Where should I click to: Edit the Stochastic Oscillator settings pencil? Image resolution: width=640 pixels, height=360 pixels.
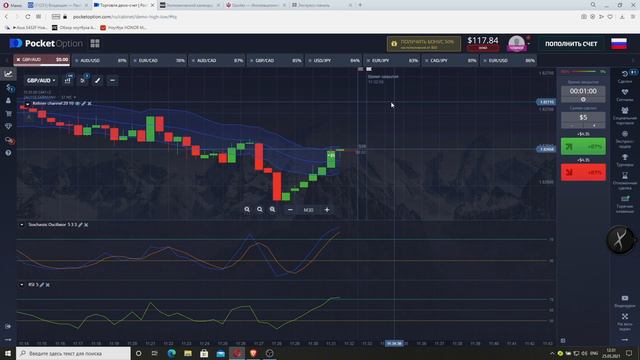(80, 225)
